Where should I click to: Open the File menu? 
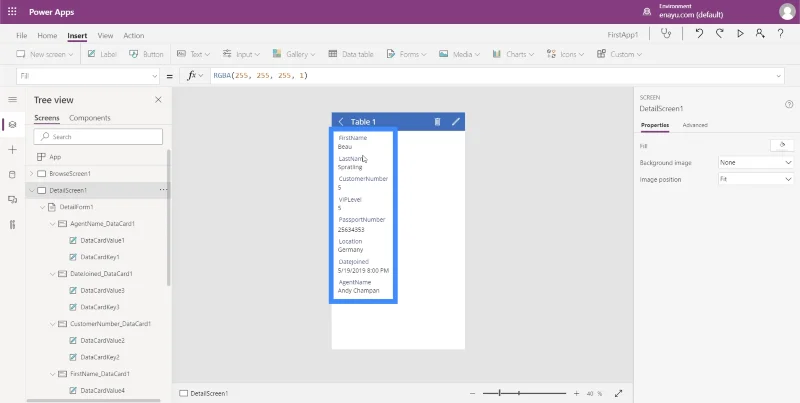coord(21,35)
